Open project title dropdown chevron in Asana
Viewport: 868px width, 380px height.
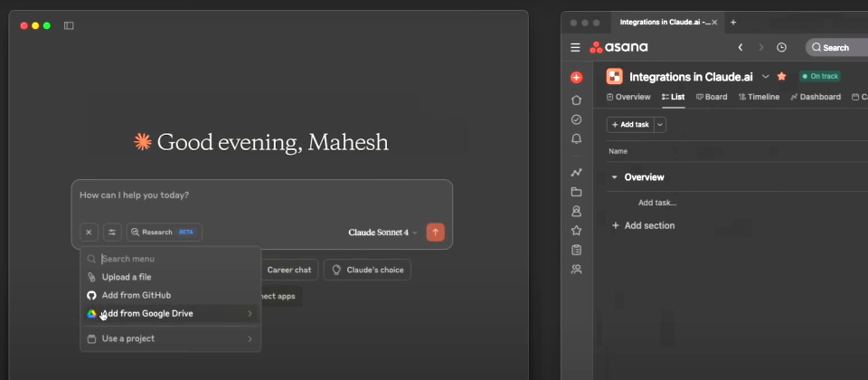pos(766,76)
